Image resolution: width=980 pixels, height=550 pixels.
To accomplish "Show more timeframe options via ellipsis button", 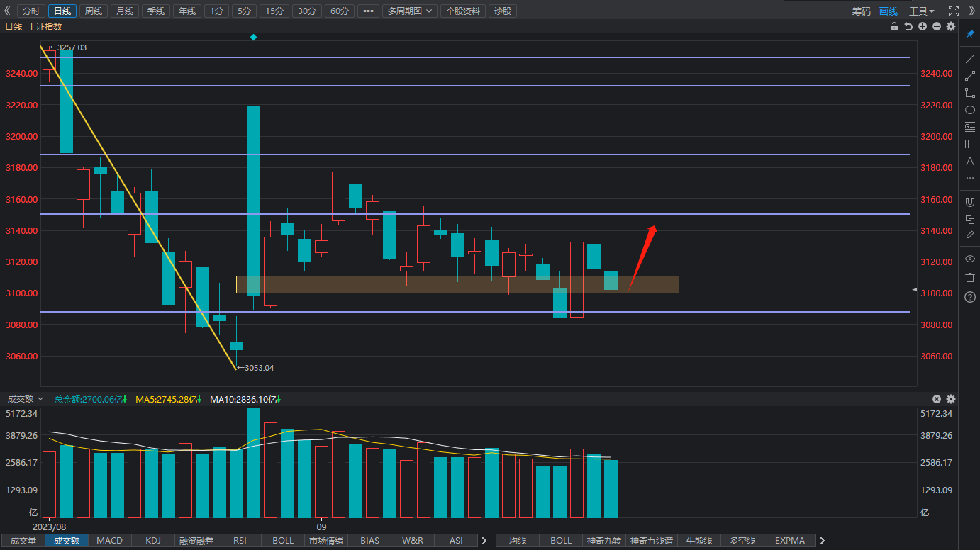I will click(x=368, y=11).
